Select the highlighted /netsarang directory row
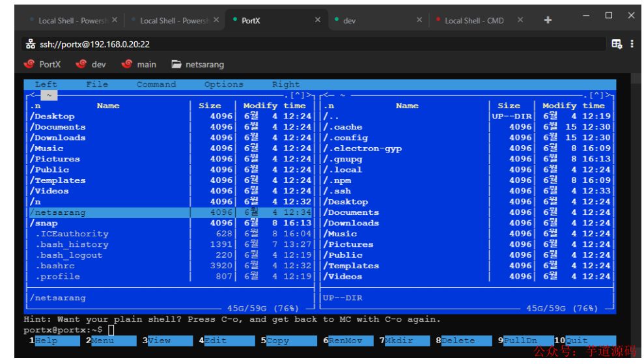Image resolution: width=644 pixels, height=364 pixels. tap(171, 212)
